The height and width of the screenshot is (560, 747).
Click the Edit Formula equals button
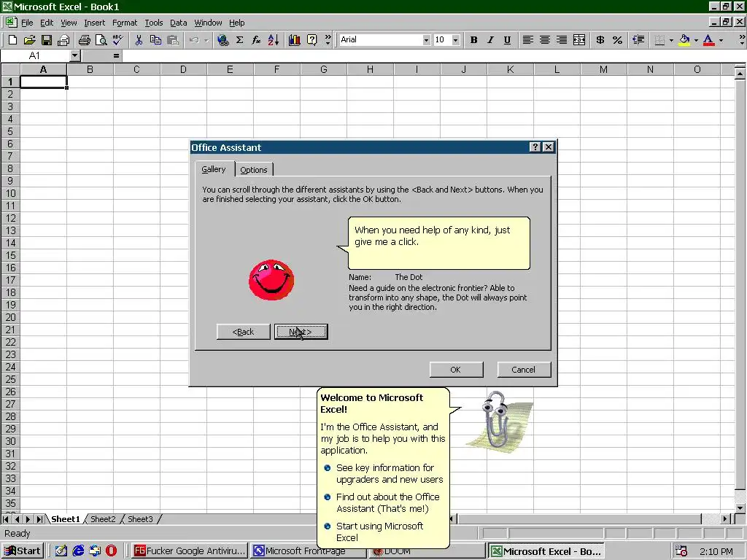point(116,55)
